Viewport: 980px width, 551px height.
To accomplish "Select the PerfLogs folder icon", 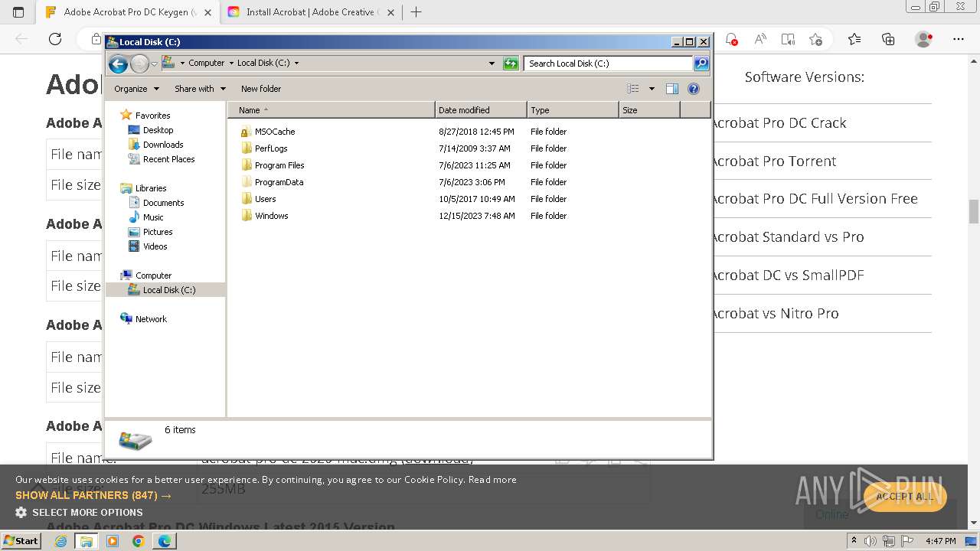I will (x=246, y=148).
